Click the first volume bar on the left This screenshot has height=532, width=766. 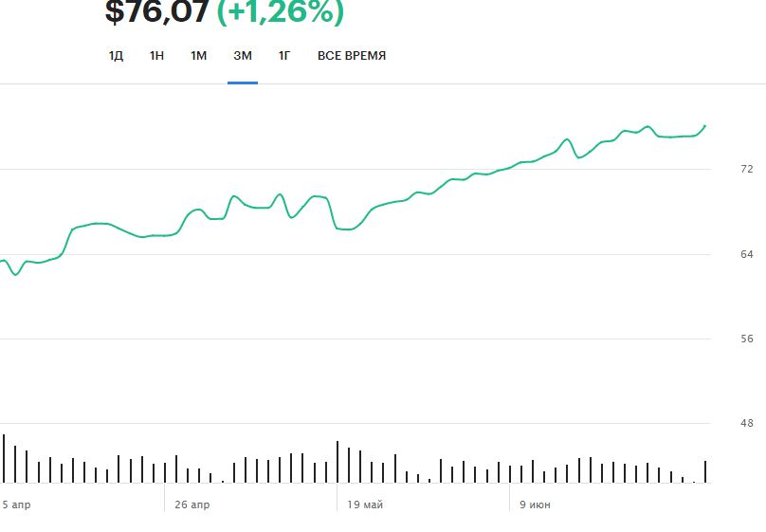pyautogui.click(x=4, y=459)
